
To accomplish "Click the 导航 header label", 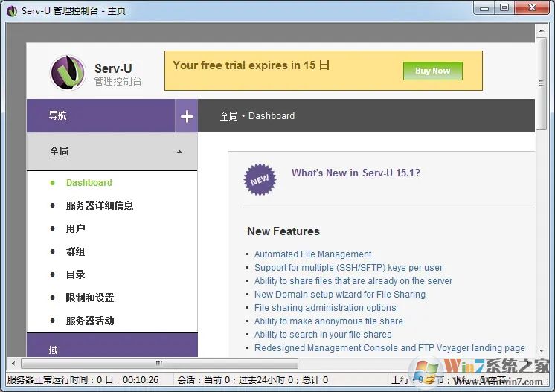I will (57, 115).
